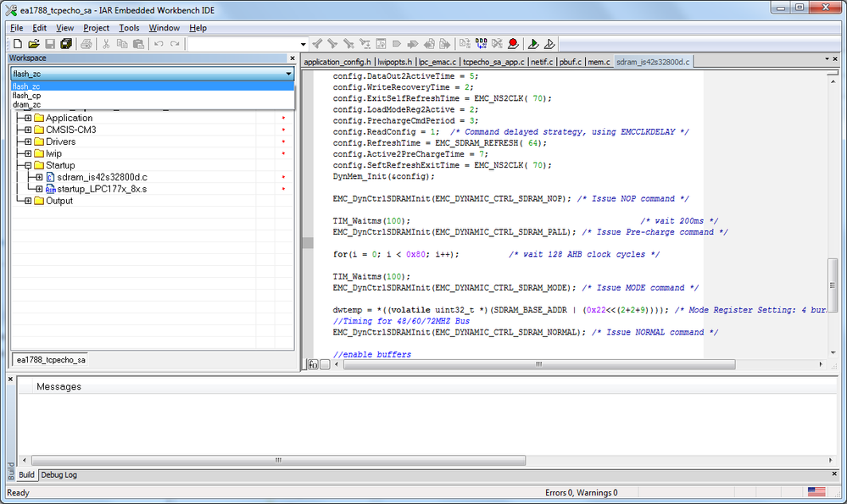Start Download and Debug green arrow
Viewport: 847px width, 504px height.
533,44
